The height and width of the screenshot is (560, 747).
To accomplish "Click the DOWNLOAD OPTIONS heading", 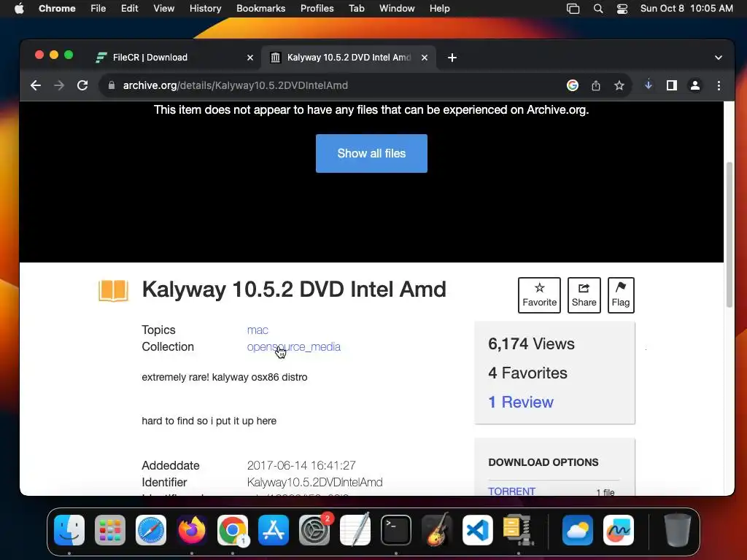I will pos(543,462).
